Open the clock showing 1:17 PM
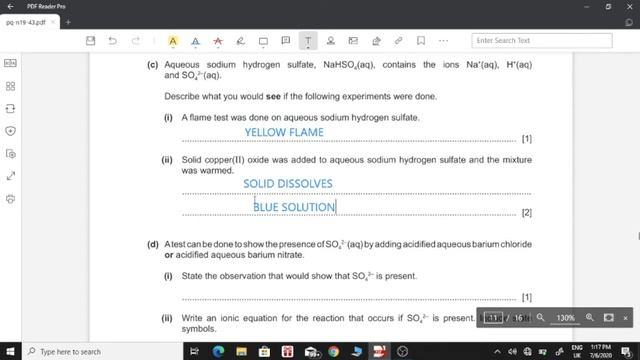This screenshot has height=360, width=640. point(601,351)
